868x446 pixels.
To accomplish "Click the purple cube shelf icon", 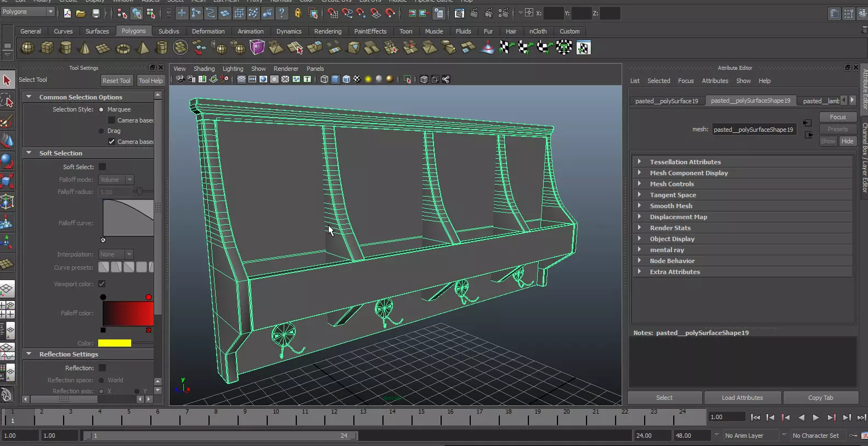I will coord(257,48).
